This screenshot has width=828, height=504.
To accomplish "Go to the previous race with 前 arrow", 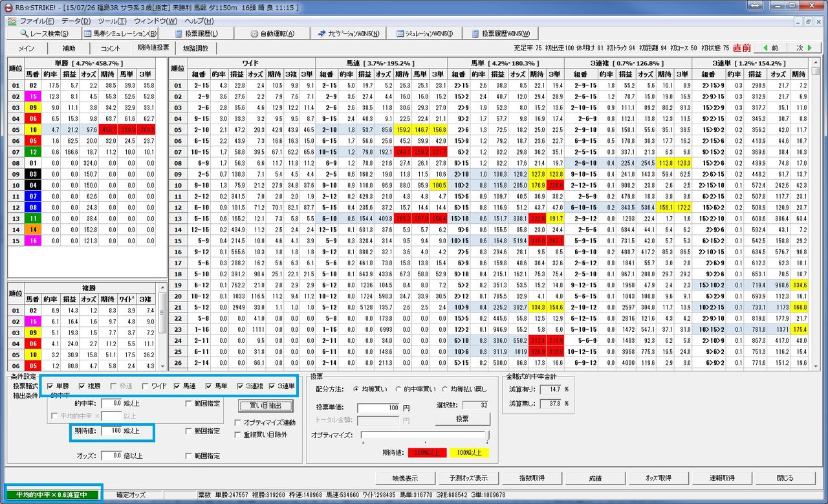I will pos(770,48).
